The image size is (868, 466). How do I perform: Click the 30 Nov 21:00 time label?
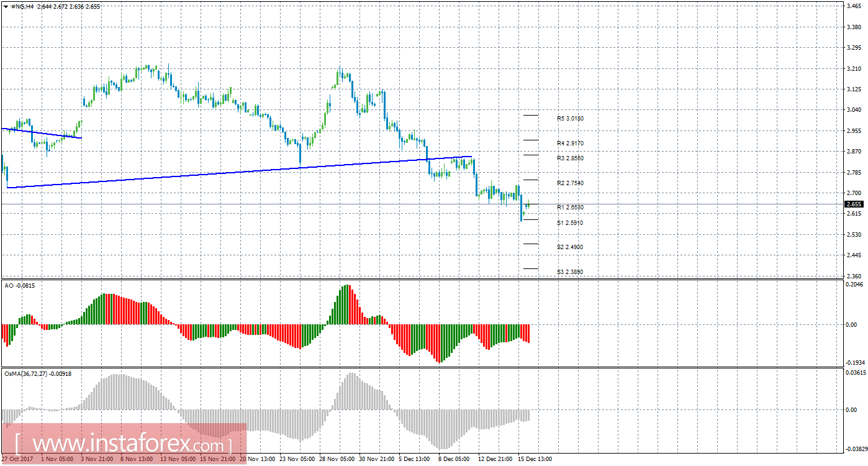(377, 459)
